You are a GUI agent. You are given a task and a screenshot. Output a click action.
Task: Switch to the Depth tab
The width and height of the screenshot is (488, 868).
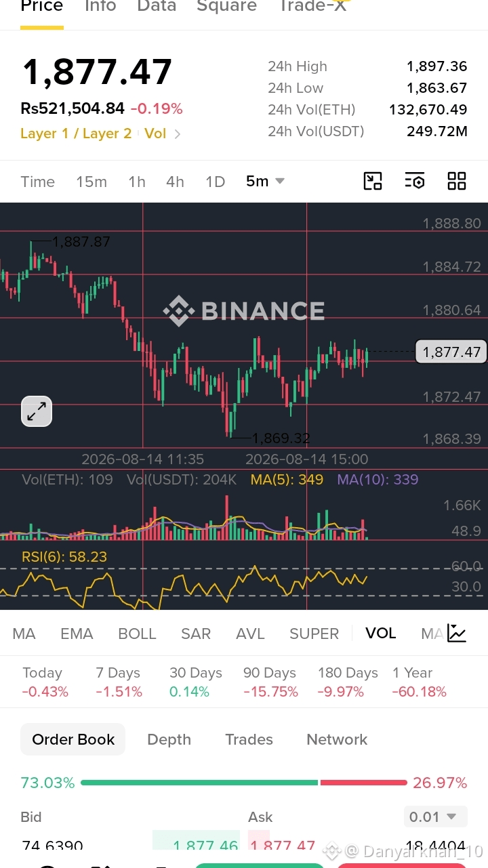169,739
